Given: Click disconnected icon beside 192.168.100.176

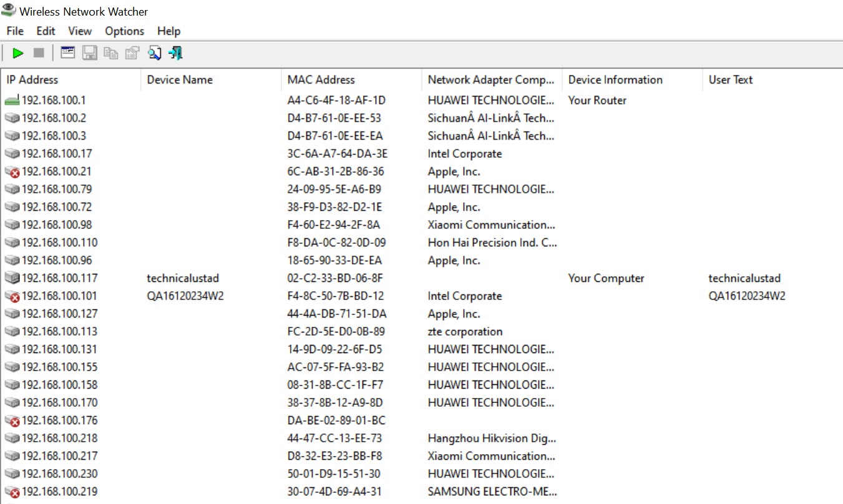Looking at the screenshot, I should 12,420.
